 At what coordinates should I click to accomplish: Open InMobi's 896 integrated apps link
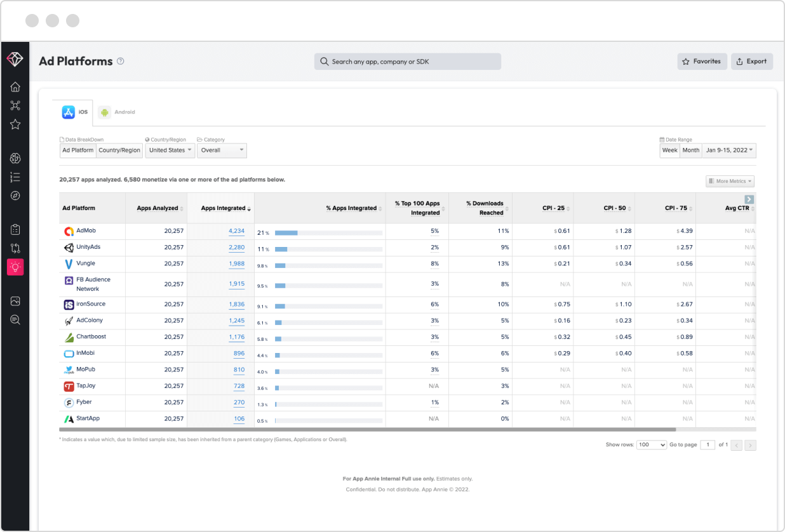[239, 354]
